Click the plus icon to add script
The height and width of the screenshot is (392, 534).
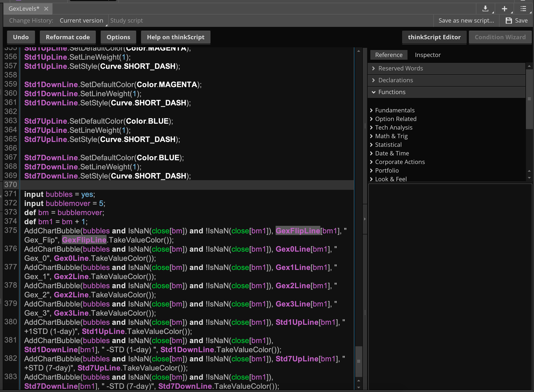[504, 9]
